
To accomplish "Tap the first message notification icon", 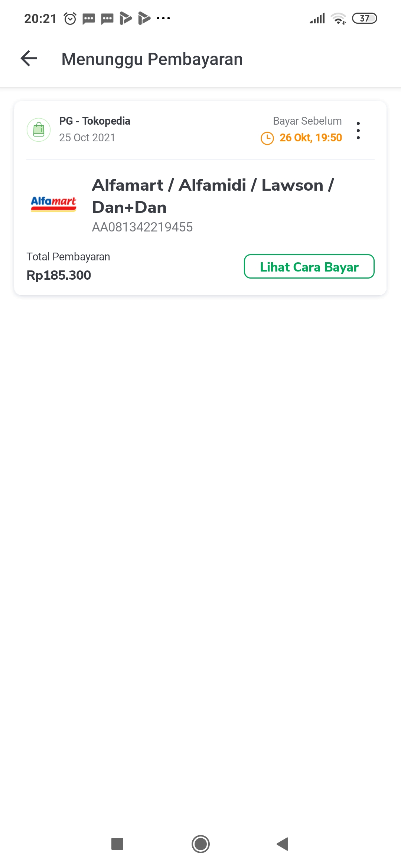I will [x=89, y=18].
